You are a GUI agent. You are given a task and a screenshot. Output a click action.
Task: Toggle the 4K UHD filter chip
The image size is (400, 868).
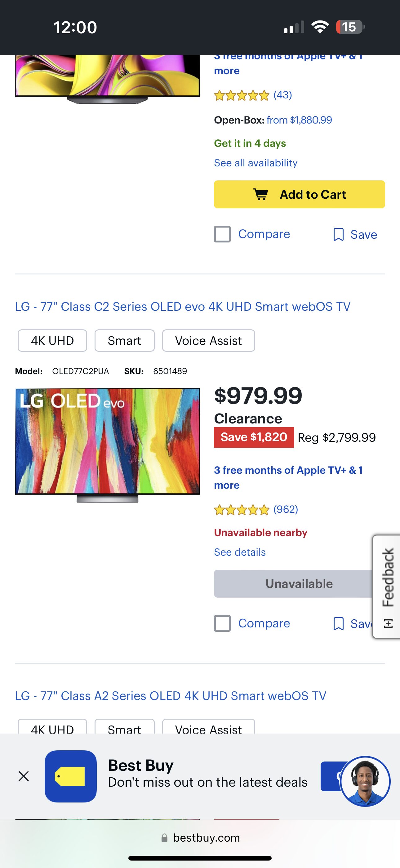click(52, 341)
